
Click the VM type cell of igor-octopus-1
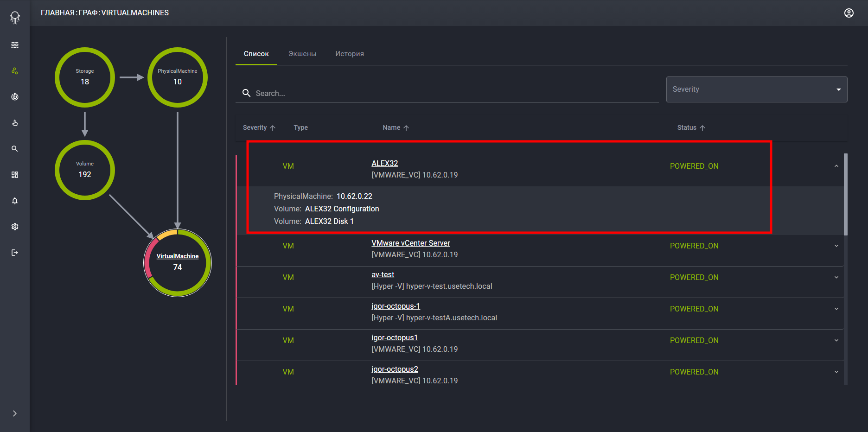pos(288,309)
